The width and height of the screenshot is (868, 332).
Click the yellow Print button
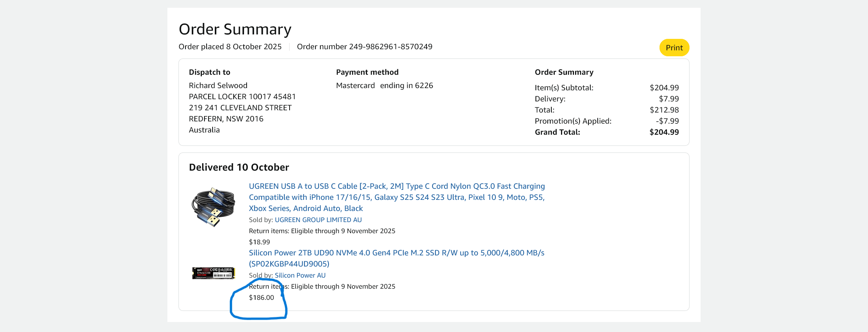pos(674,48)
